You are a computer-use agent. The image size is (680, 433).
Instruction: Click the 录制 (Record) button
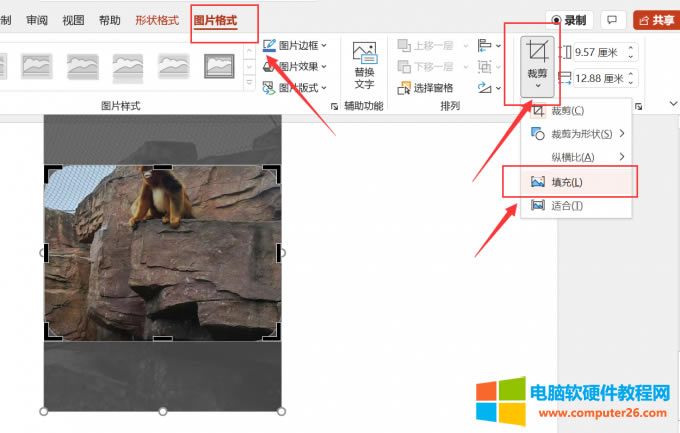coord(569,20)
